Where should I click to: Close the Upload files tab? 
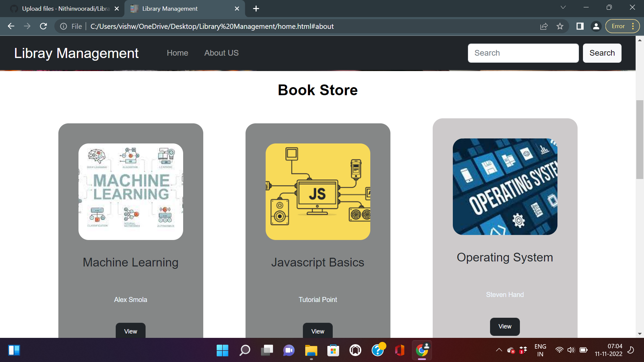(117, 9)
